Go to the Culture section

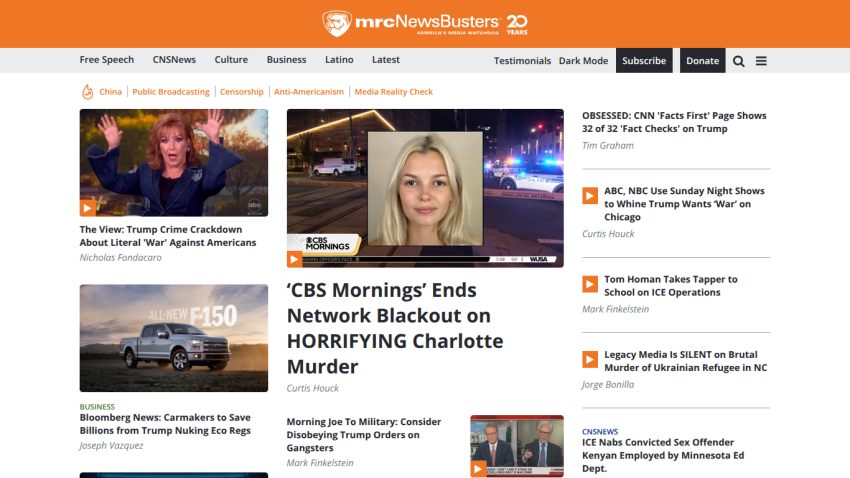[231, 60]
